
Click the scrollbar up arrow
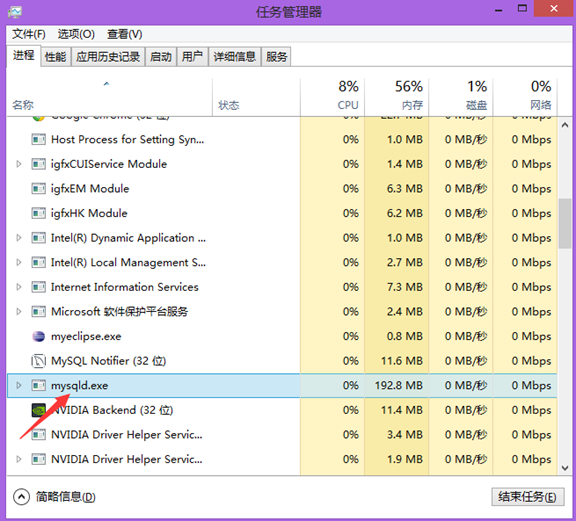click(565, 125)
